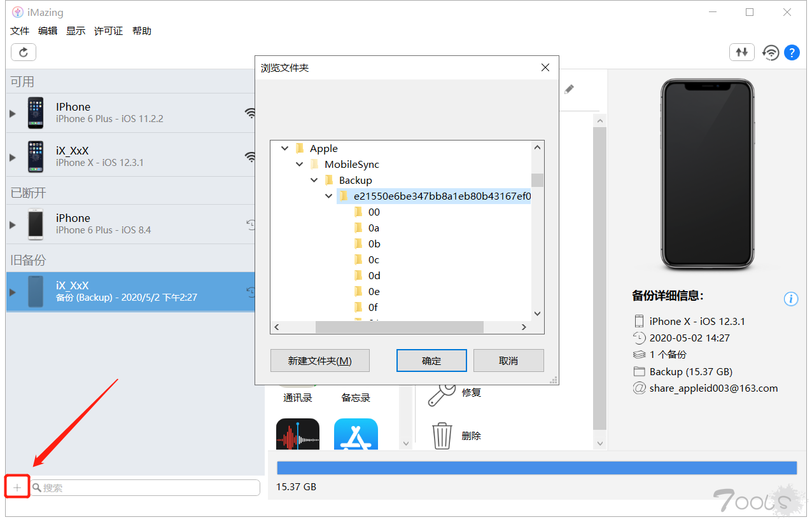Viewport: 812px width, 522px height.
Task: Click the iMazing logo in title bar
Action: point(18,12)
